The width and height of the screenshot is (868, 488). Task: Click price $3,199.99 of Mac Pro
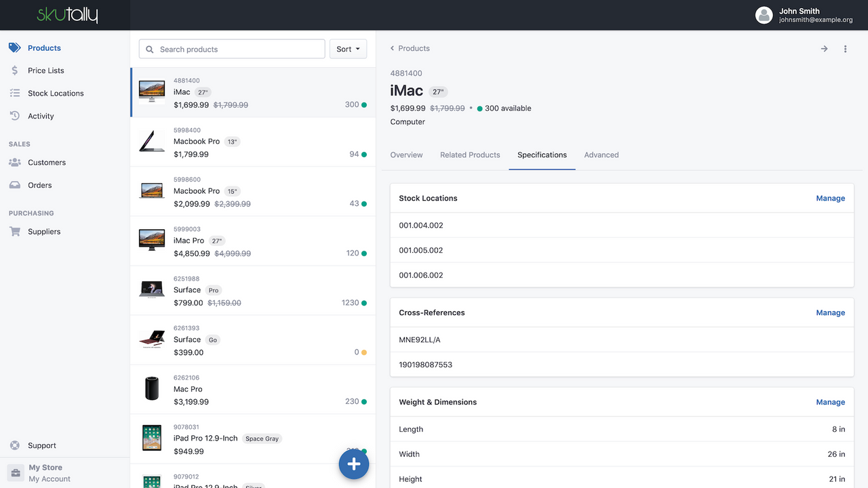click(191, 402)
